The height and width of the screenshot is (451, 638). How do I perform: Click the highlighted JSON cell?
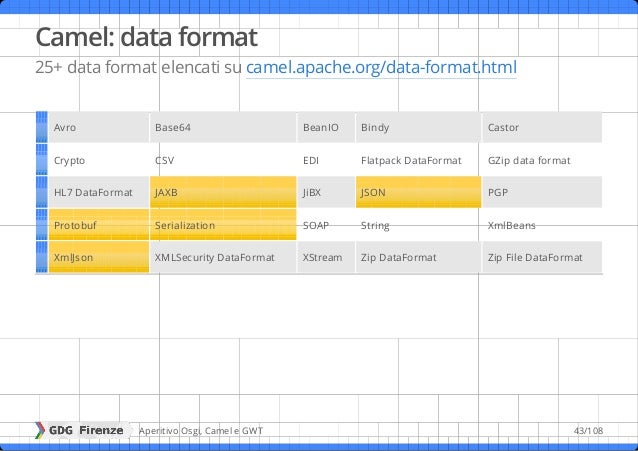pos(419,192)
